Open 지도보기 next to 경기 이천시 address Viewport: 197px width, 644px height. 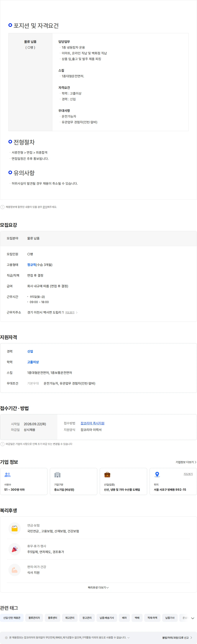point(70,313)
